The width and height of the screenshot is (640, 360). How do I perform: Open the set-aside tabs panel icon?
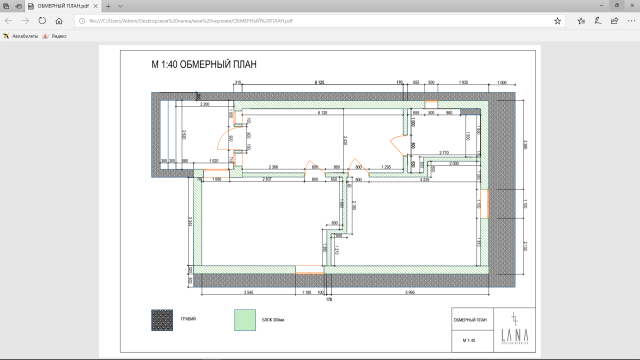[6, 6]
